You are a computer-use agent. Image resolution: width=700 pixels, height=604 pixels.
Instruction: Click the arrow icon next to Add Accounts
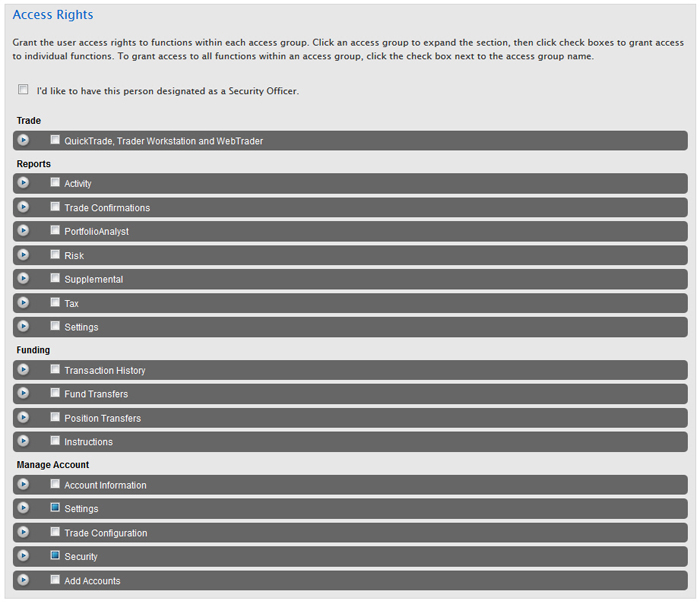tap(23, 580)
